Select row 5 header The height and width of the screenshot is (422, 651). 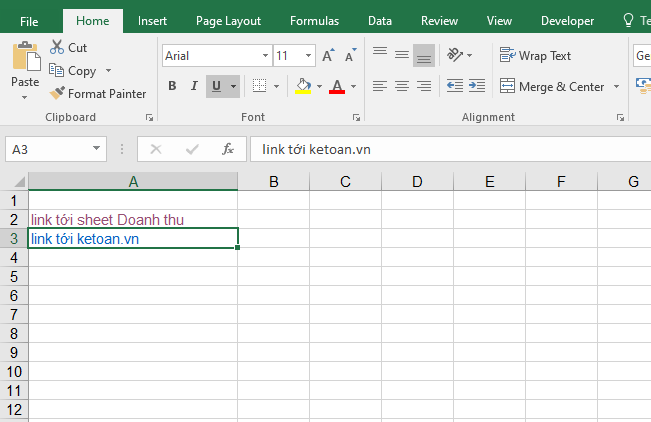click(x=14, y=276)
